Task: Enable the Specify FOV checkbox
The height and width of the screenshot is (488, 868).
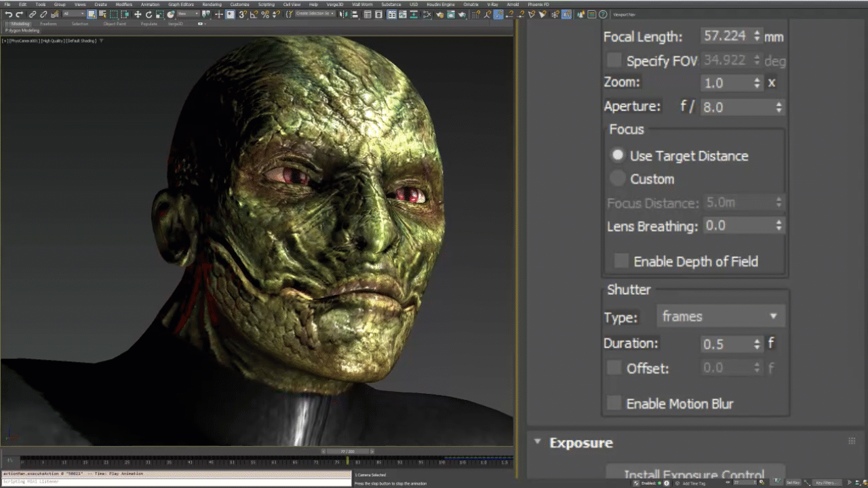Action: (x=614, y=60)
